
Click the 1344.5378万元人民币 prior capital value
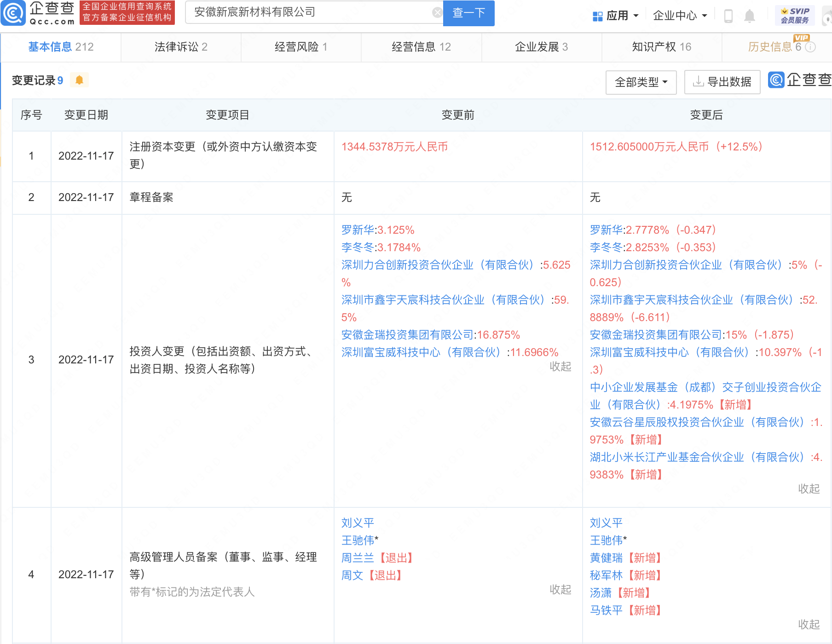(x=395, y=147)
